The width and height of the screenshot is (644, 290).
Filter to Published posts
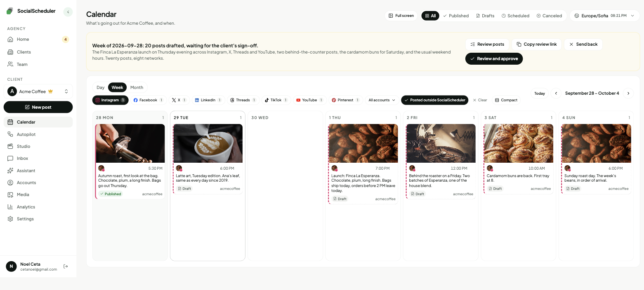[456, 16]
